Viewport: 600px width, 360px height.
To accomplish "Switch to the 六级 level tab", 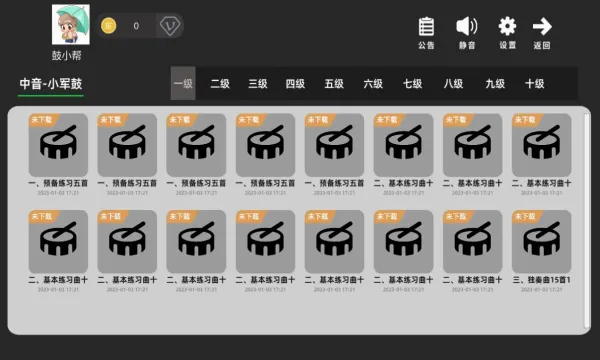I will tap(373, 83).
